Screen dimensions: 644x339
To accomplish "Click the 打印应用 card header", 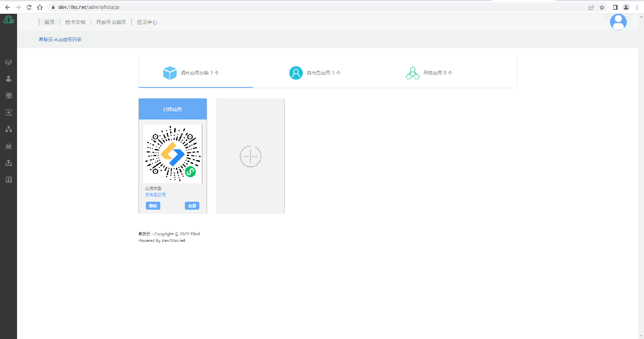I will tap(173, 109).
